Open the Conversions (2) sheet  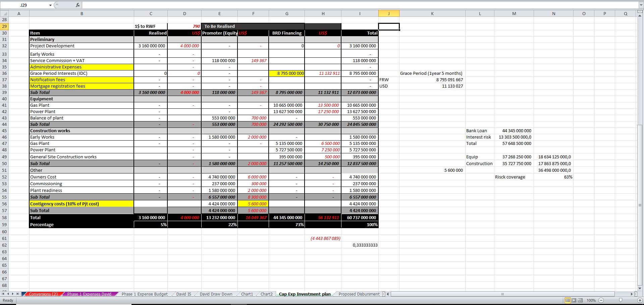pyautogui.click(x=43, y=294)
